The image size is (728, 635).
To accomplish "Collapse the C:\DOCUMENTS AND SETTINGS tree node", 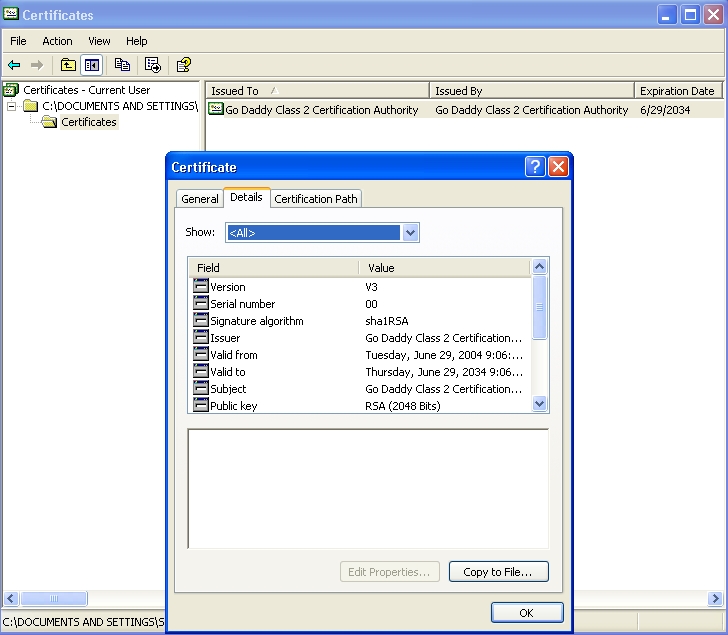I will coord(12,106).
